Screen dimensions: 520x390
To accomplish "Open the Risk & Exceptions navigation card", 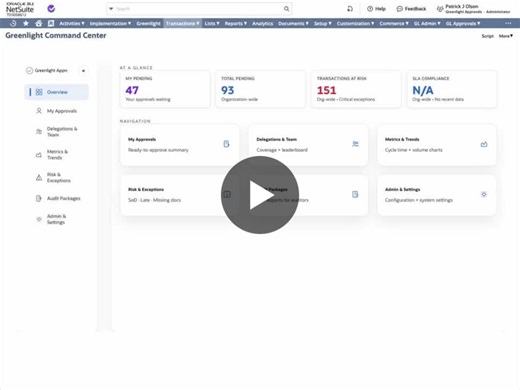I will point(180,195).
